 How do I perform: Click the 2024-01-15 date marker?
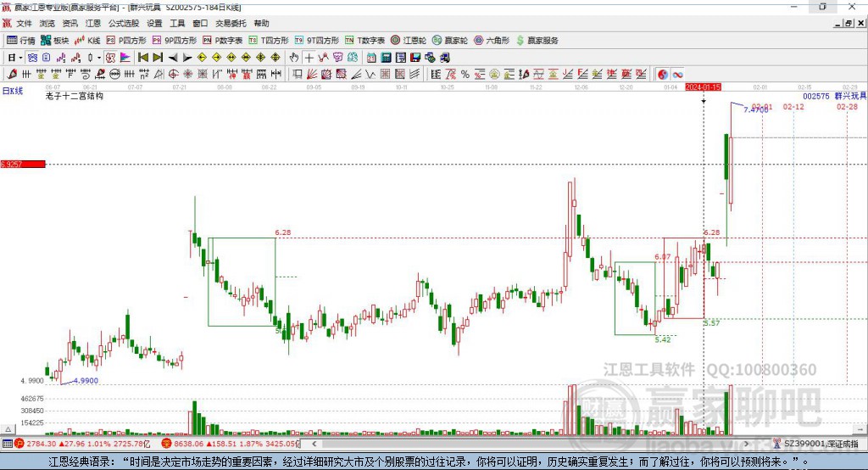703,87
